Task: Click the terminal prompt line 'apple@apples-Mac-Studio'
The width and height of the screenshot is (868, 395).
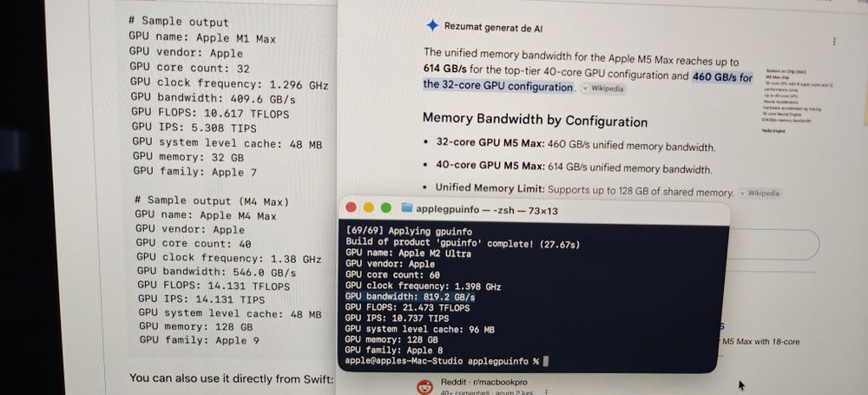Action: 404,361
